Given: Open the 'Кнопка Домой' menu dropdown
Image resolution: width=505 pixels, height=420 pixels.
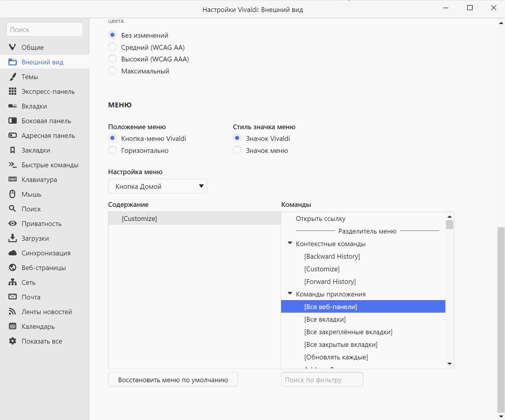Looking at the screenshot, I should (157, 186).
